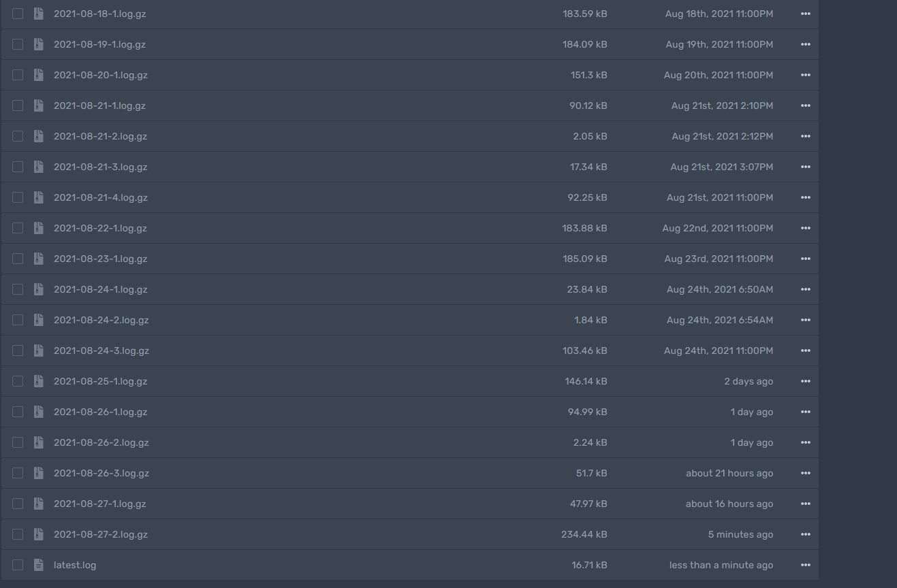Screen dimensions: 897x588
Task: Click the file icon next to 2021-08-27-2.log.gz
Action: click(x=38, y=534)
